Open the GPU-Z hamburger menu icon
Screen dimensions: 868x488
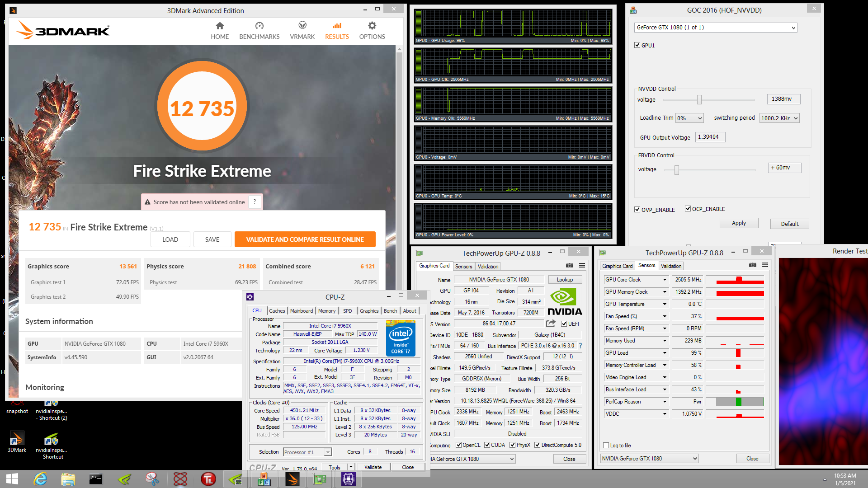pyautogui.click(x=582, y=266)
